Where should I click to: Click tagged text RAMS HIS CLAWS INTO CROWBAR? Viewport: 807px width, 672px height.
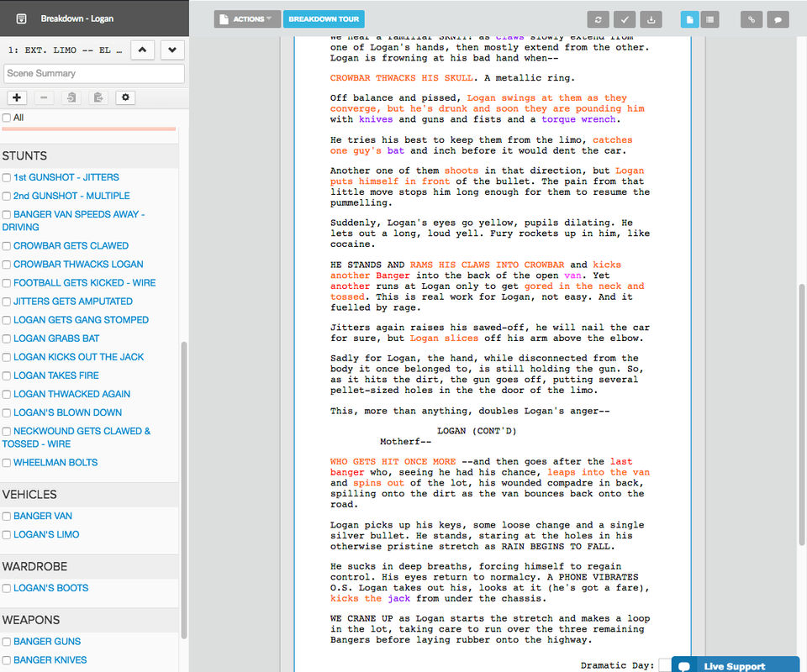pos(487,265)
